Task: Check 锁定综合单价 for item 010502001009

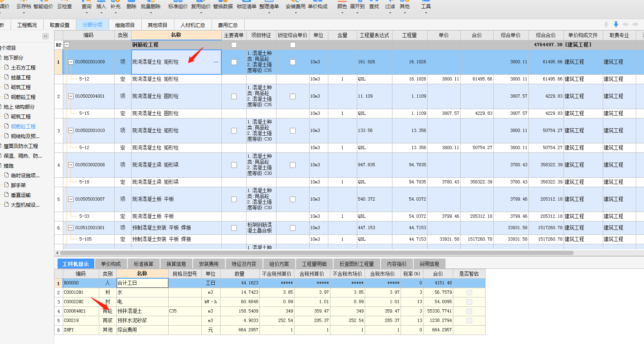Action: pyautogui.click(x=293, y=62)
